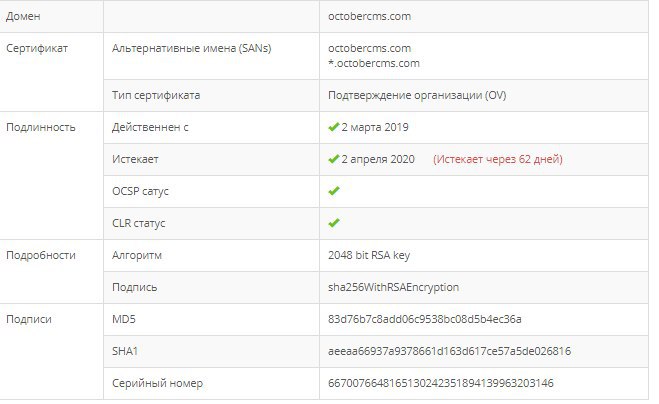Click 'Подтверждение организации (OV)' text
The height and width of the screenshot is (404, 659).
click(x=417, y=95)
